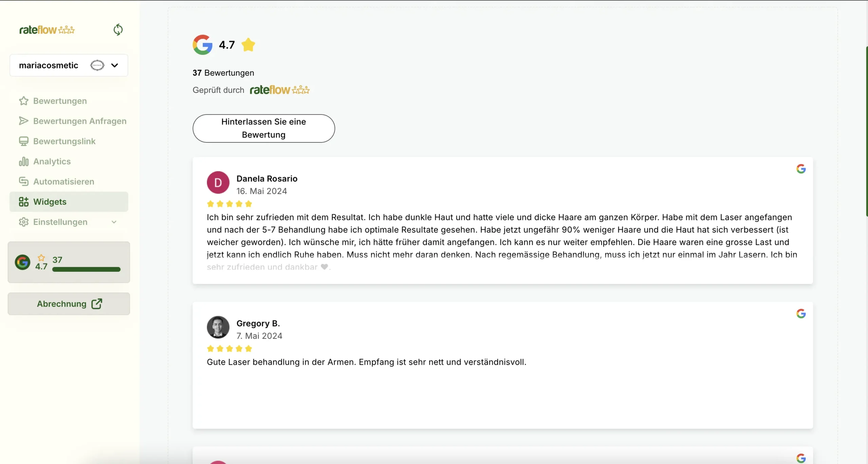The height and width of the screenshot is (464, 868).
Task: Expand the Einstellungen submenu chevron
Action: point(114,222)
